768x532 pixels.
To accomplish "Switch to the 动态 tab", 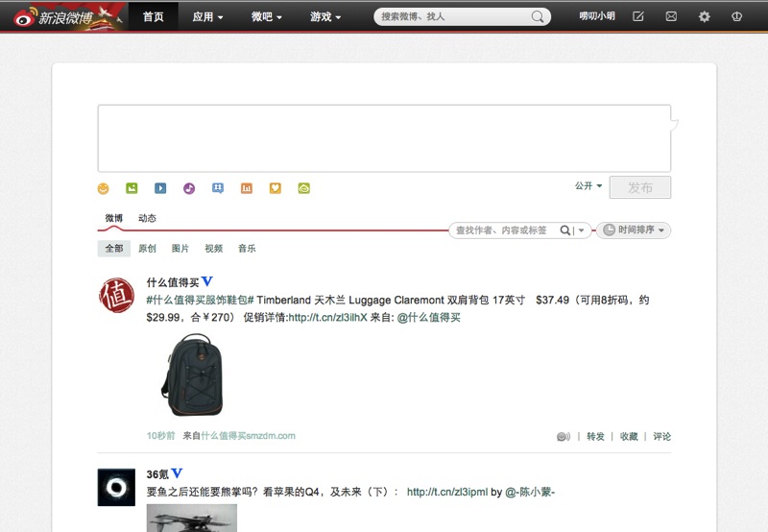I will (147, 218).
